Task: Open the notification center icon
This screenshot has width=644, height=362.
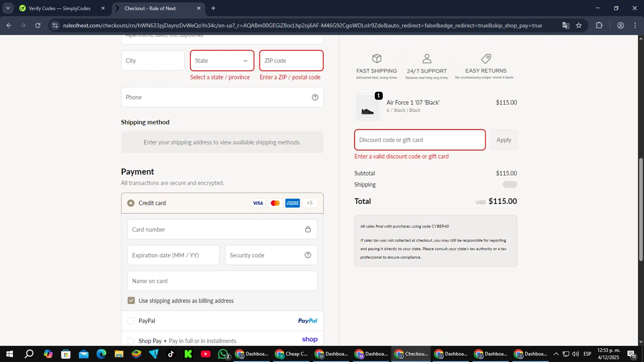Action: coord(632,354)
